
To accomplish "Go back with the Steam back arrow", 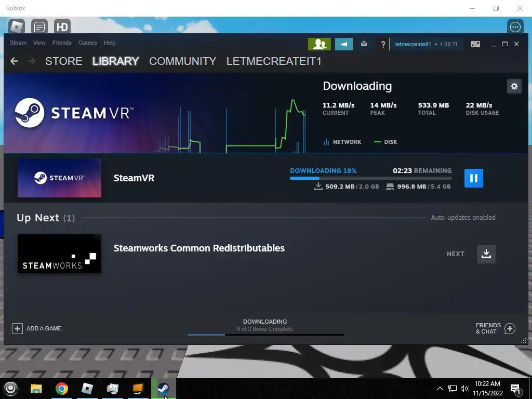I will [14, 61].
